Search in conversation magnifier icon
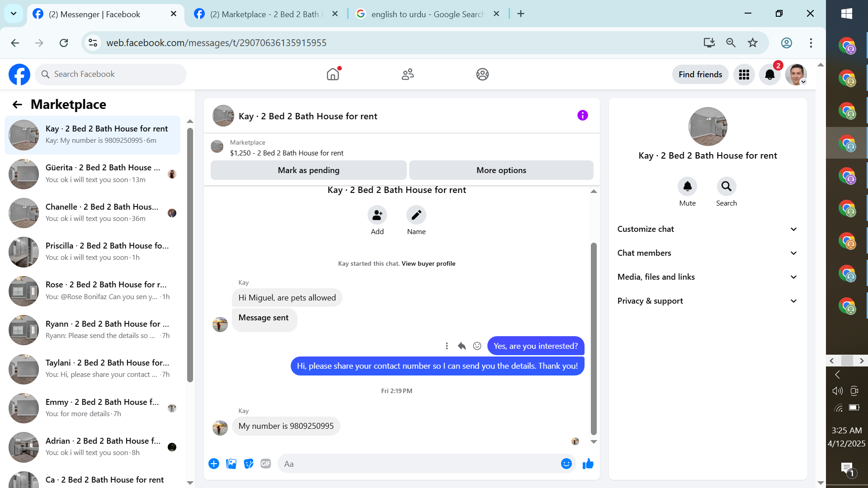The image size is (868, 488). click(x=726, y=186)
